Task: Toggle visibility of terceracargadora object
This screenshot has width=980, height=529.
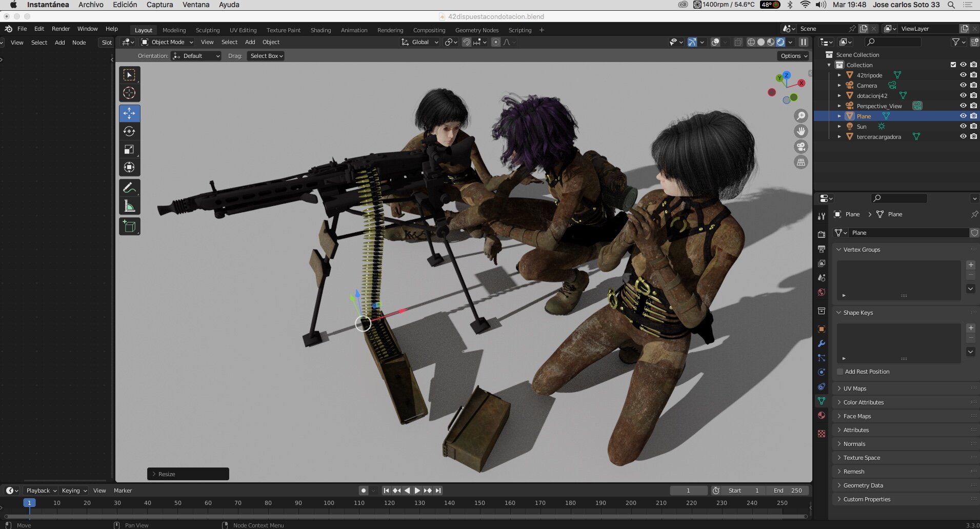Action: tap(963, 136)
